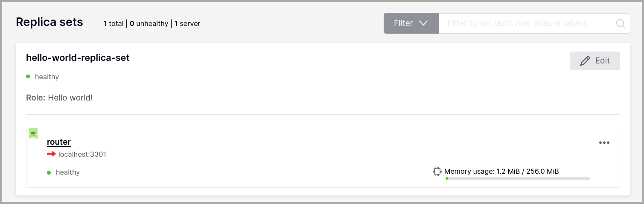644x204 pixels.
Task: Click Memory usage 1.2 MiB label
Action: coord(501,172)
